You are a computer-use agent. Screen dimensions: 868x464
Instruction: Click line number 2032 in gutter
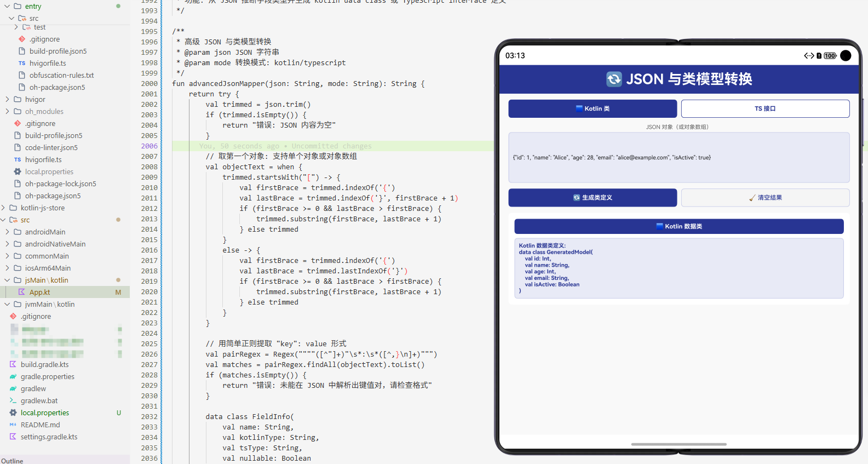(149, 417)
